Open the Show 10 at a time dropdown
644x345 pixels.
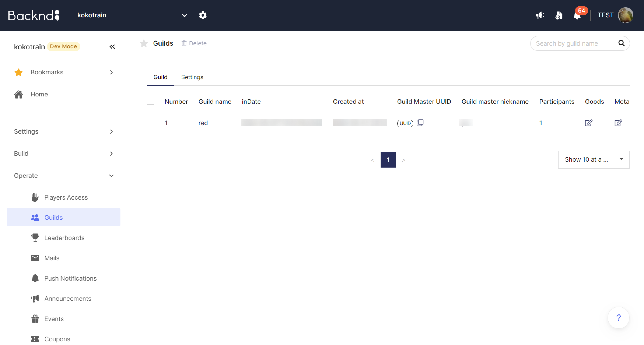pyautogui.click(x=594, y=159)
